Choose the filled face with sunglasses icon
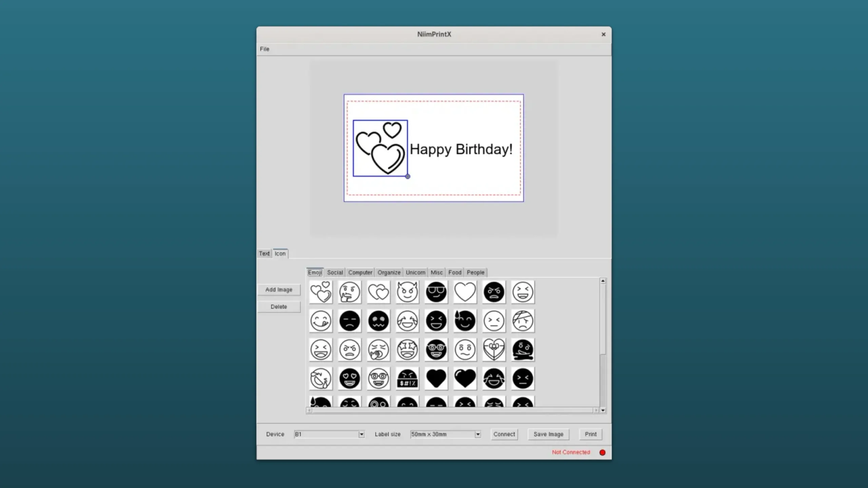868x488 pixels. [x=436, y=292]
